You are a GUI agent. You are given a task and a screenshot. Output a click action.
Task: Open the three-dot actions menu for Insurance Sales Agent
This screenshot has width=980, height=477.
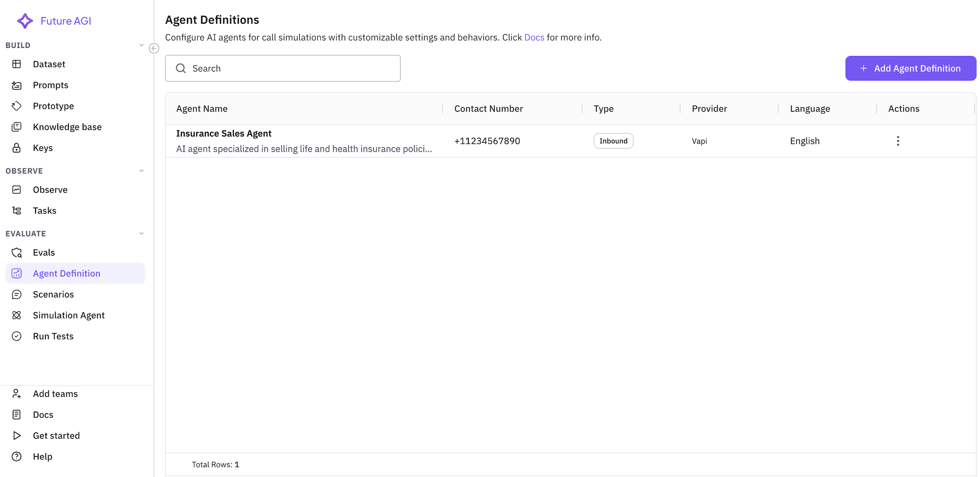pyautogui.click(x=898, y=141)
